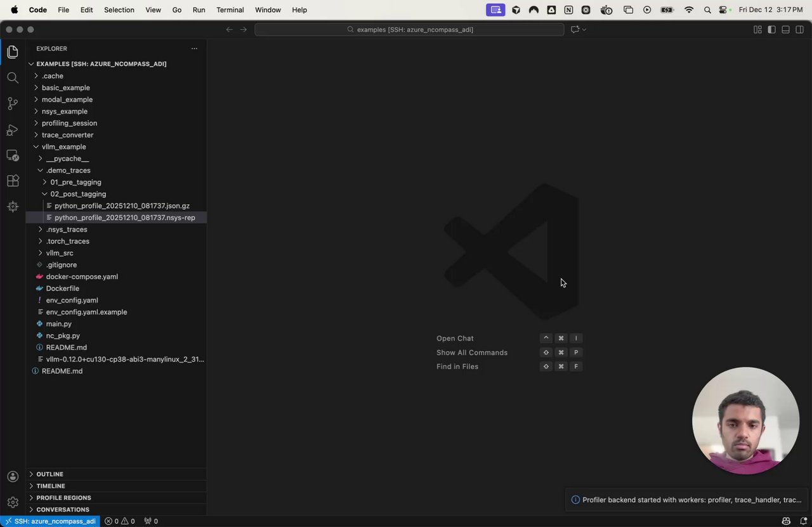Image resolution: width=812 pixels, height=527 pixels.
Task: Click the Profiler backend started notification
Action: pos(688,500)
